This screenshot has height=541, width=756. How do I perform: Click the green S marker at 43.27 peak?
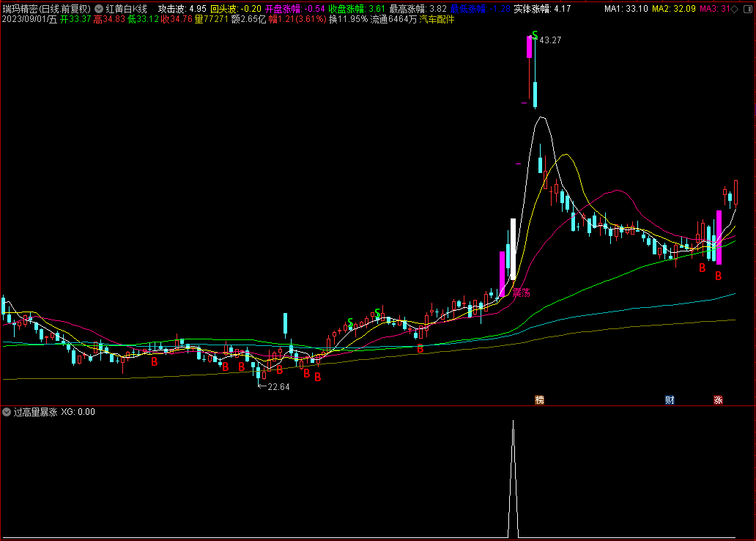click(535, 34)
